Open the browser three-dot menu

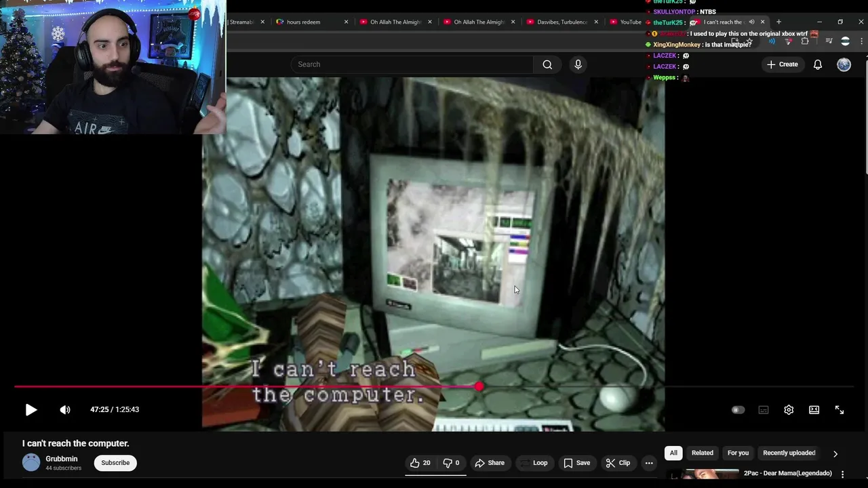pyautogui.click(x=861, y=41)
